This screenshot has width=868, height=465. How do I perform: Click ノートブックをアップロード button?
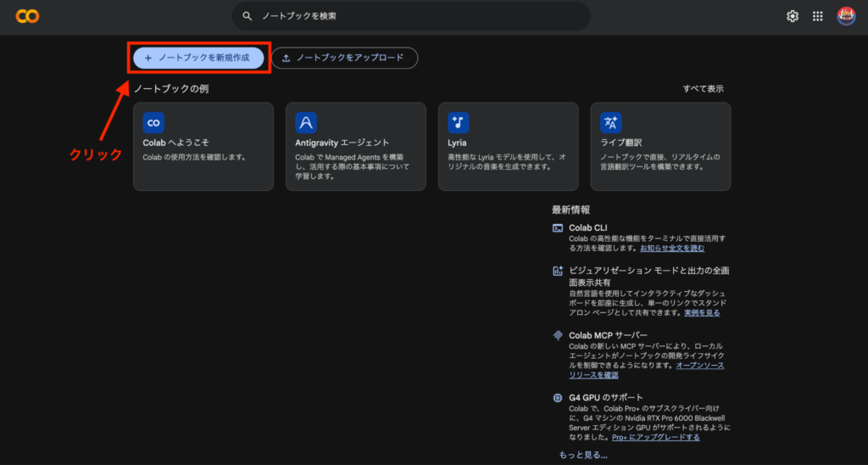tap(344, 58)
